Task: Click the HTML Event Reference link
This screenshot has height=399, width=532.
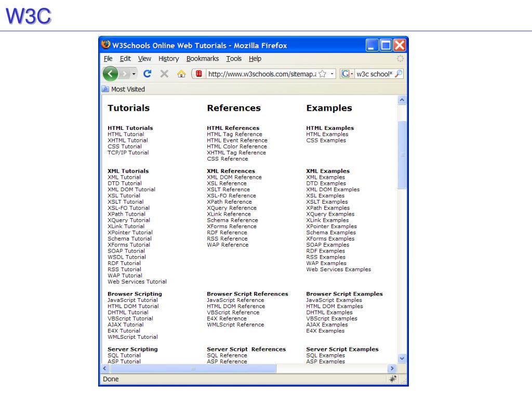Action: (x=237, y=140)
